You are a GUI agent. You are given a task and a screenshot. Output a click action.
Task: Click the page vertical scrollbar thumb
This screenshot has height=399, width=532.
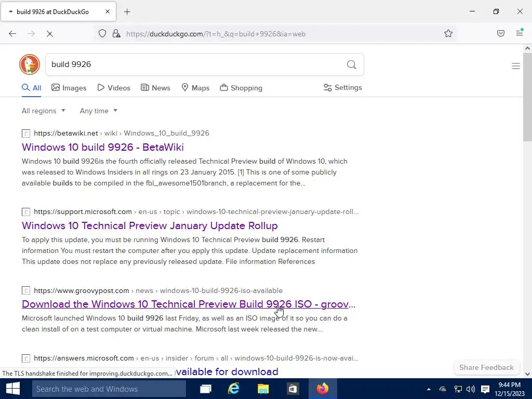click(x=527, y=97)
